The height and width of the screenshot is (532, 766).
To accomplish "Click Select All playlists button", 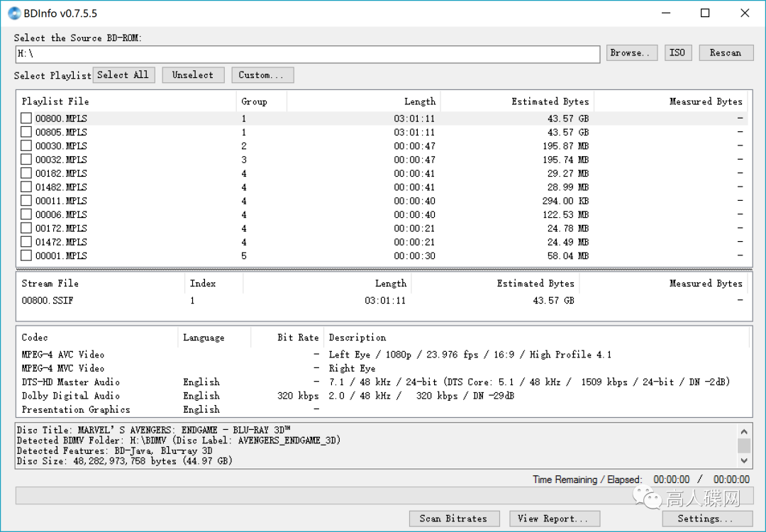I will click(x=123, y=74).
